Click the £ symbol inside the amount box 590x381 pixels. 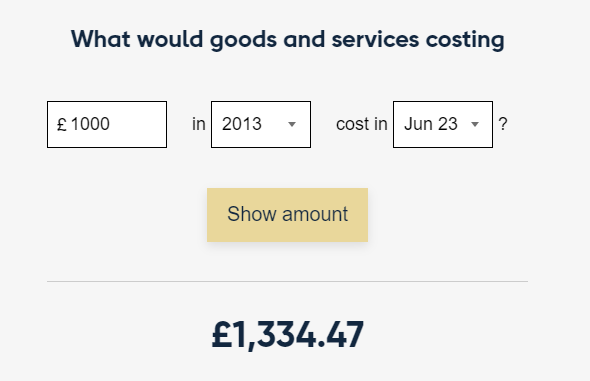pos(62,124)
